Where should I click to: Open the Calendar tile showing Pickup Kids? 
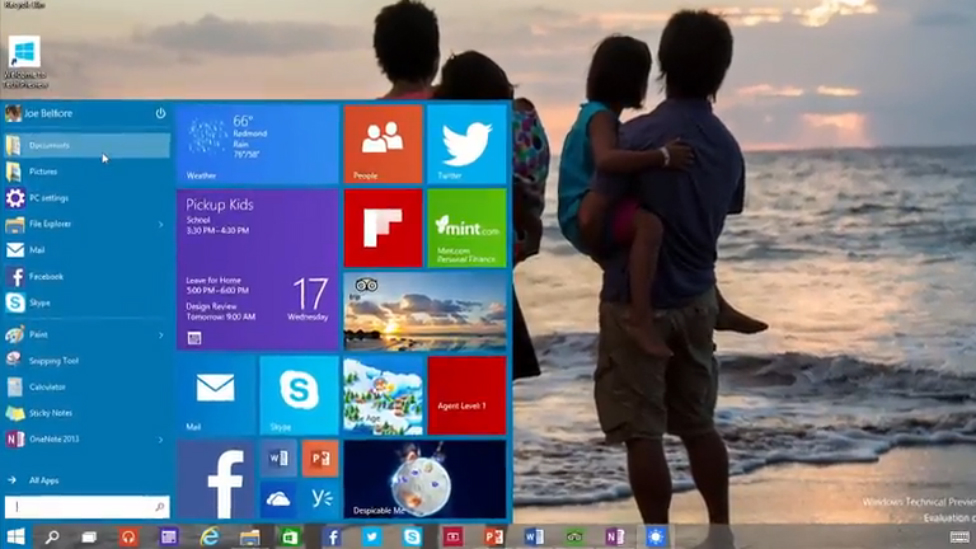point(257,270)
